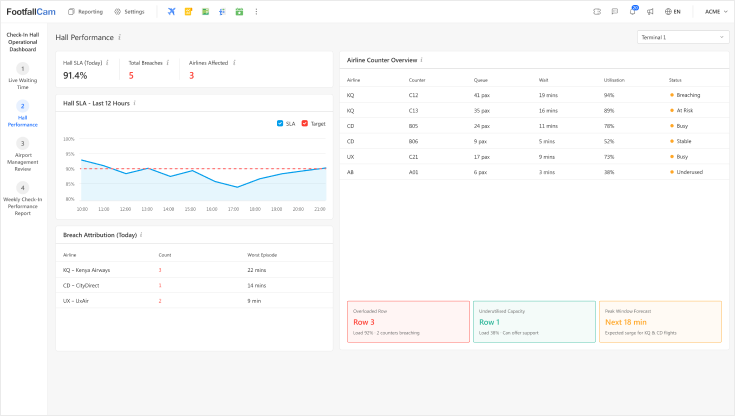Open the EN language selector
Image resolution: width=735 pixels, height=416 pixels.
[x=673, y=11]
